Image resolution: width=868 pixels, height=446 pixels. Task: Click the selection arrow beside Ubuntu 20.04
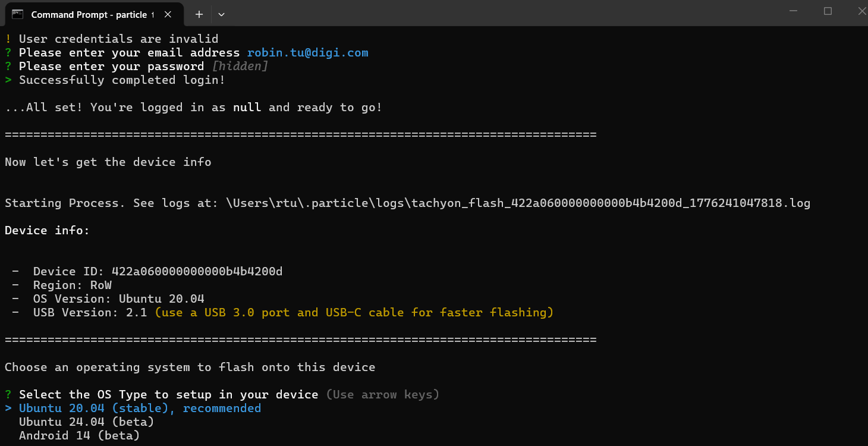click(8, 408)
